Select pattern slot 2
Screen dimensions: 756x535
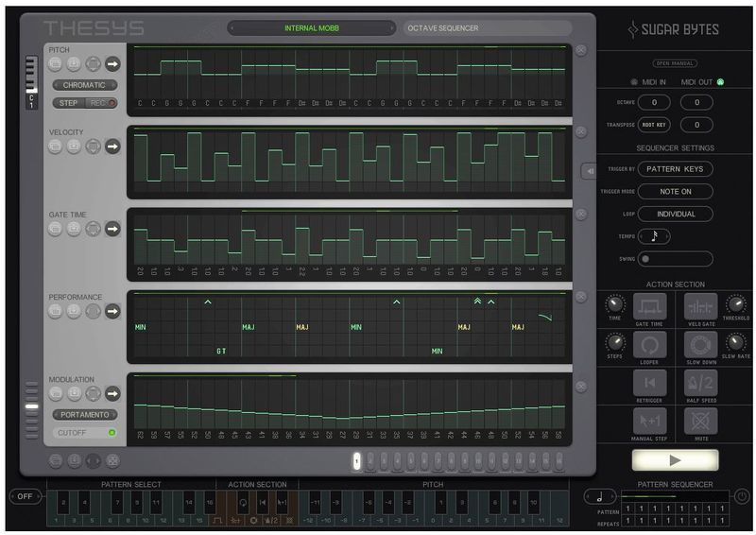click(x=370, y=460)
